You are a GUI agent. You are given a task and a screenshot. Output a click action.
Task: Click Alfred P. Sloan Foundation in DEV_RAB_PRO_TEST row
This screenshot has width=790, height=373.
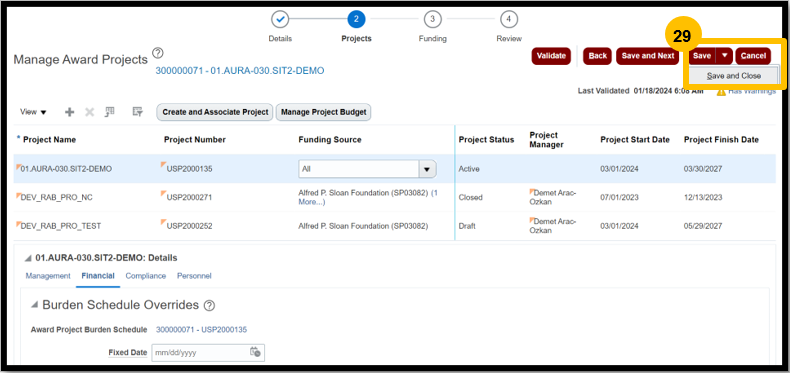coord(363,226)
